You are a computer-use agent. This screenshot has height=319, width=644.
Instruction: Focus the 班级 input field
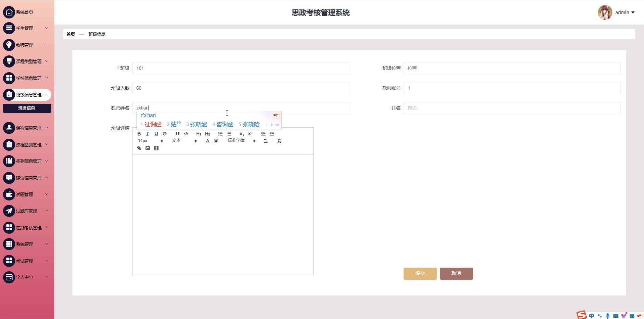pyautogui.click(x=240, y=68)
